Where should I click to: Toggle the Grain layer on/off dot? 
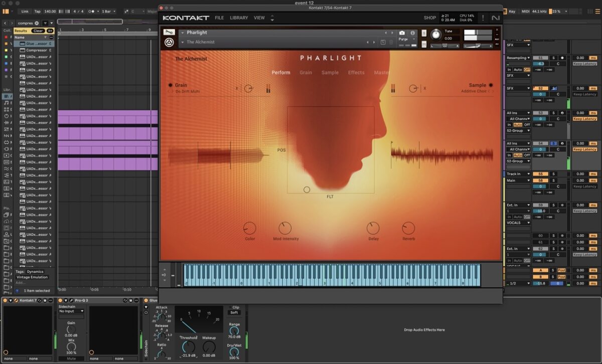(171, 85)
